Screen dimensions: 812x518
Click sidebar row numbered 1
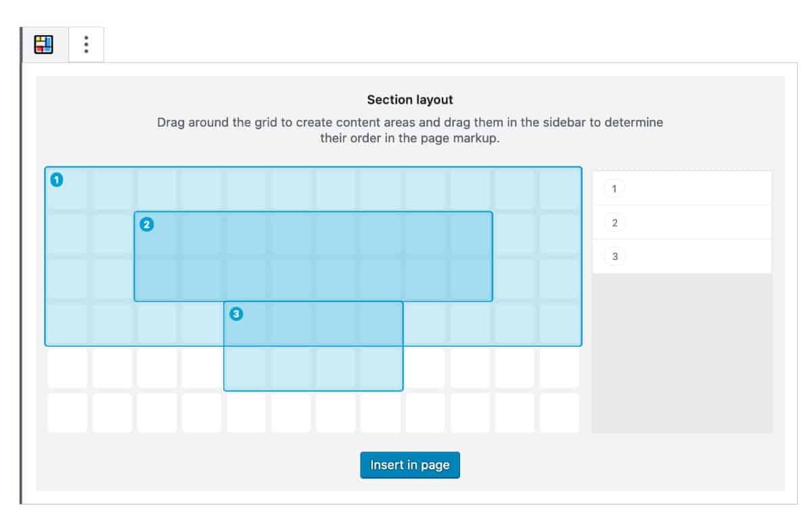pos(681,188)
